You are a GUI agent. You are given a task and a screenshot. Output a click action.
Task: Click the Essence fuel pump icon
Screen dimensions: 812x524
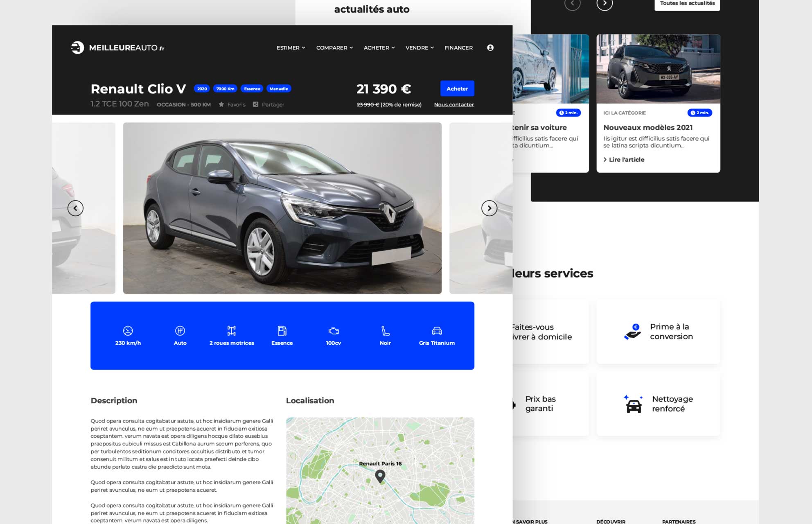[x=282, y=330]
